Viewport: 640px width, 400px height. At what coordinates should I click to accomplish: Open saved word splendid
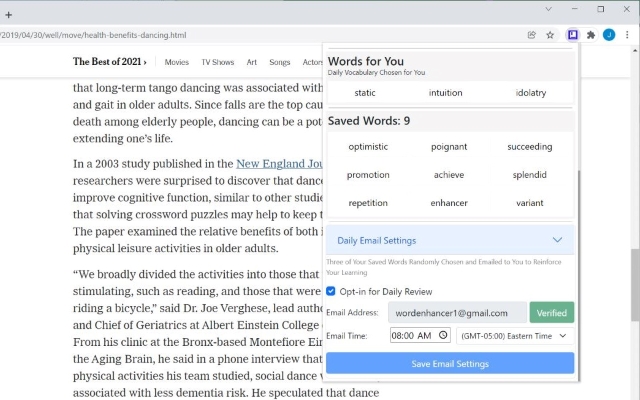click(x=530, y=175)
